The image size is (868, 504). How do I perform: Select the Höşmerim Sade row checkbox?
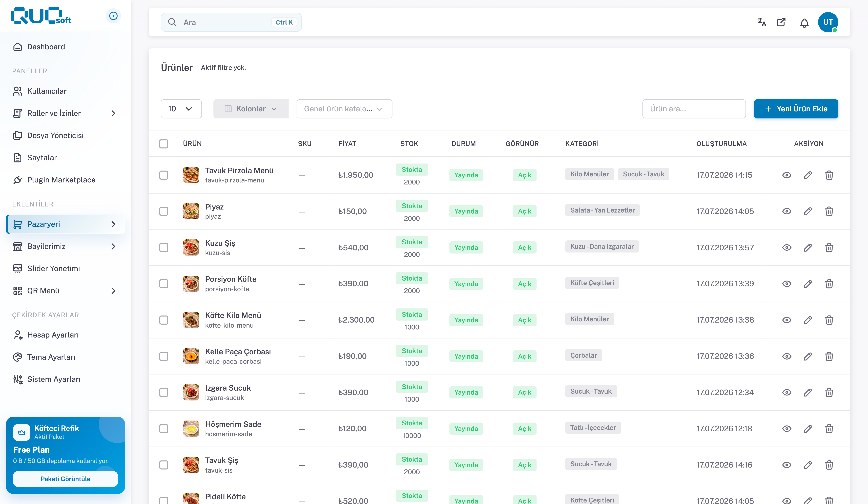pos(164,429)
